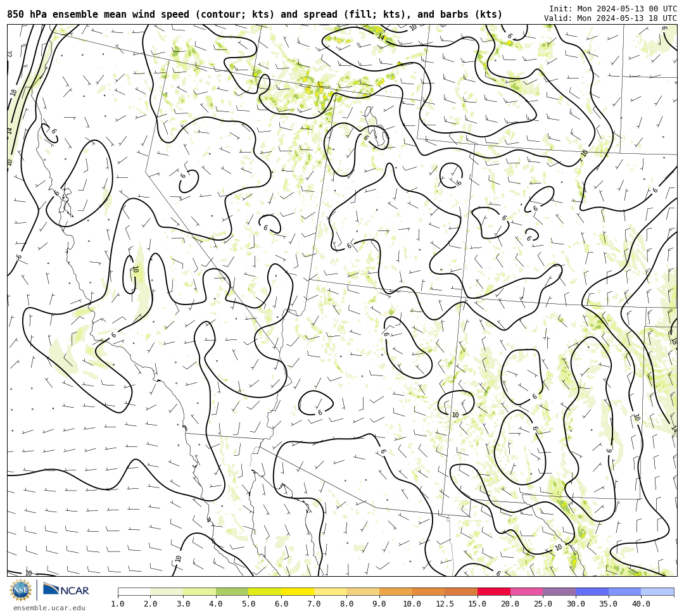The width and height of the screenshot is (684, 616).
Task: Click the 6.0 colorbar tick label
Action: [x=281, y=604]
